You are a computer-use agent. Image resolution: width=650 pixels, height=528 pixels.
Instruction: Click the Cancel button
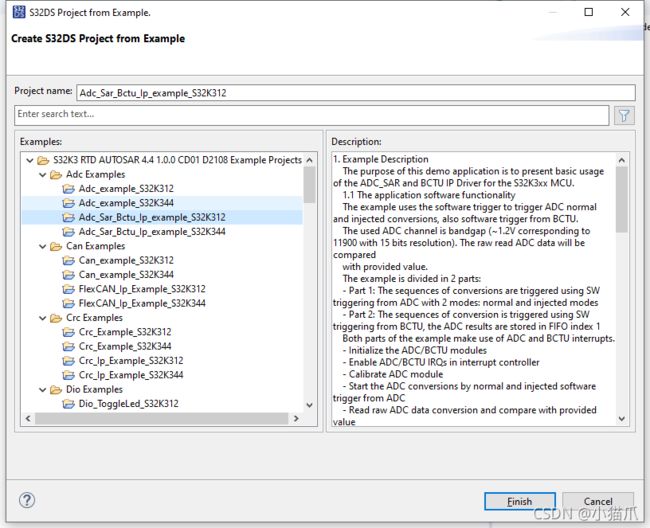click(x=598, y=501)
